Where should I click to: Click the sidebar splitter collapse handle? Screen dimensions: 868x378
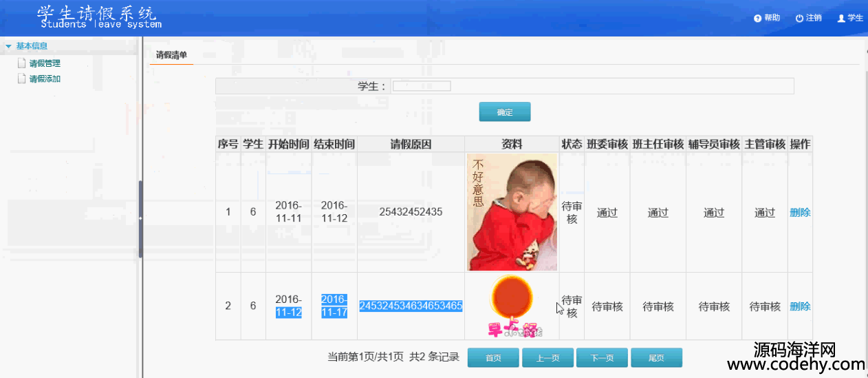(140, 218)
